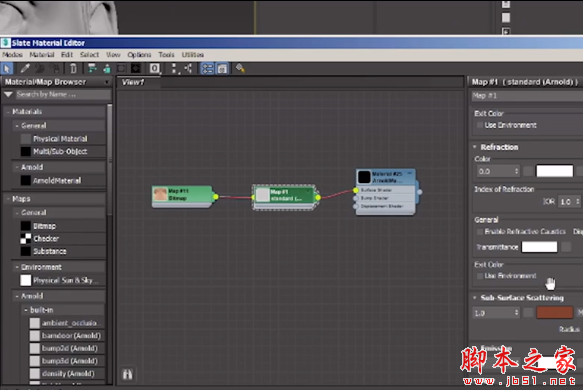This screenshot has height=392, width=587.
Task: Select Physical Material in the browser
Action: coord(60,139)
